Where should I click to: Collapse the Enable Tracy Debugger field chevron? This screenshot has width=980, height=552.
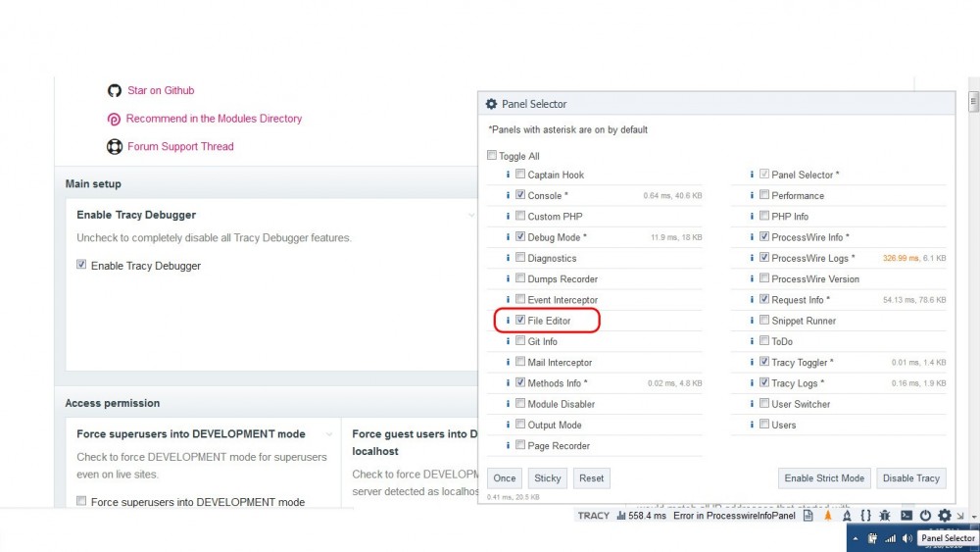tap(471, 215)
